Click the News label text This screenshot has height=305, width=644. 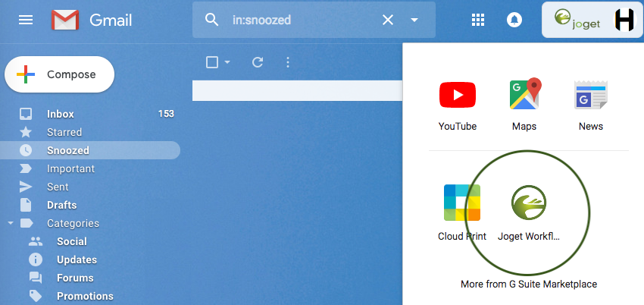pos(591,126)
